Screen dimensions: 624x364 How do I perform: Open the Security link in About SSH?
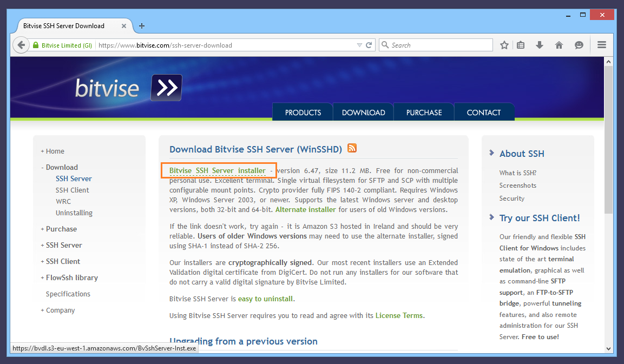pos(512,198)
